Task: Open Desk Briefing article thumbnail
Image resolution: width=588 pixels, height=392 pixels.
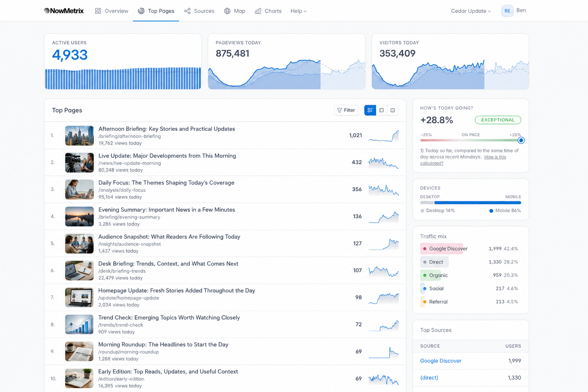Action: (x=79, y=271)
